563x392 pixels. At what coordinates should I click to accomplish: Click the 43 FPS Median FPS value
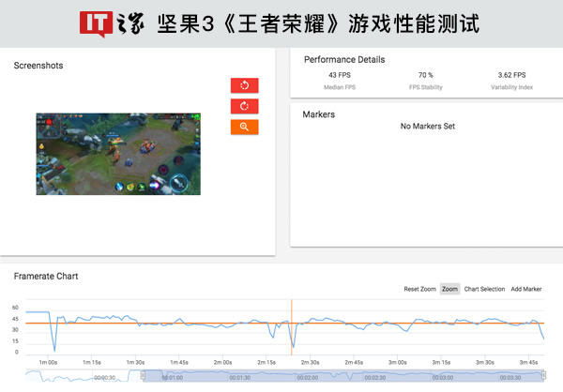point(339,75)
